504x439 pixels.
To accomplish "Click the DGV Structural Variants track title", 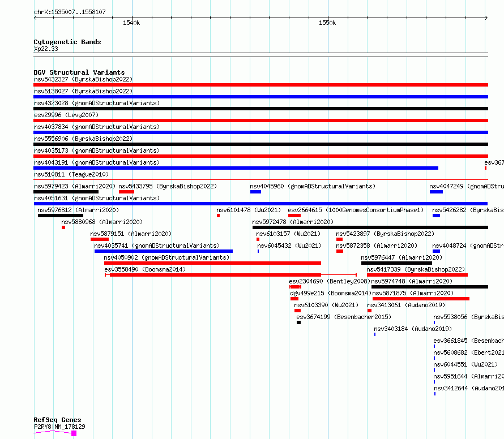I will [x=79, y=72].
